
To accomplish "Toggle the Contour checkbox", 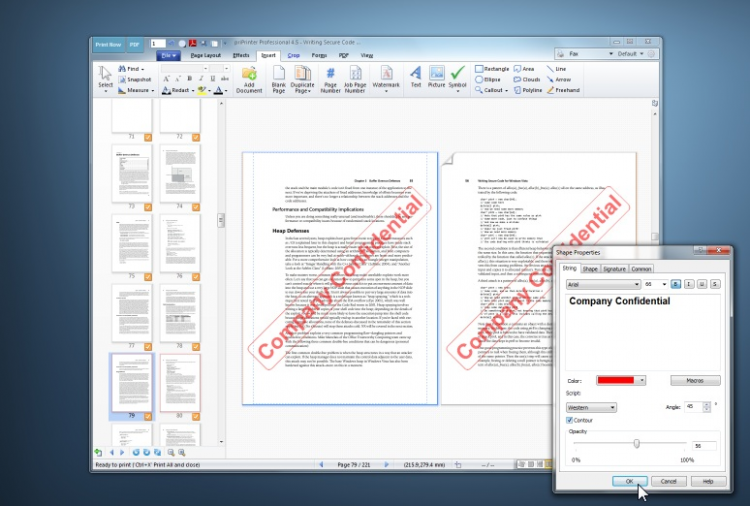I will coord(570,420).
